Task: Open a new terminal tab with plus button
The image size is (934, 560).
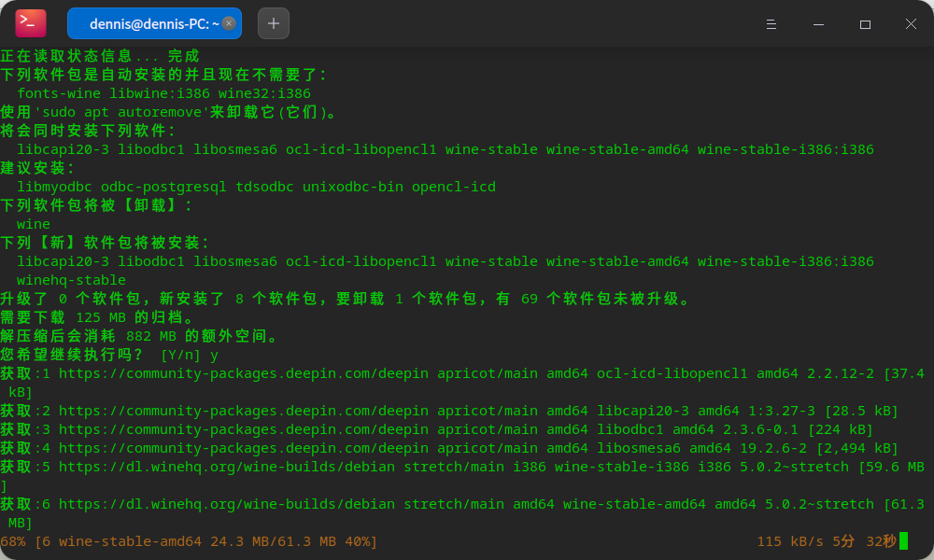Action: tap(274, 23)
